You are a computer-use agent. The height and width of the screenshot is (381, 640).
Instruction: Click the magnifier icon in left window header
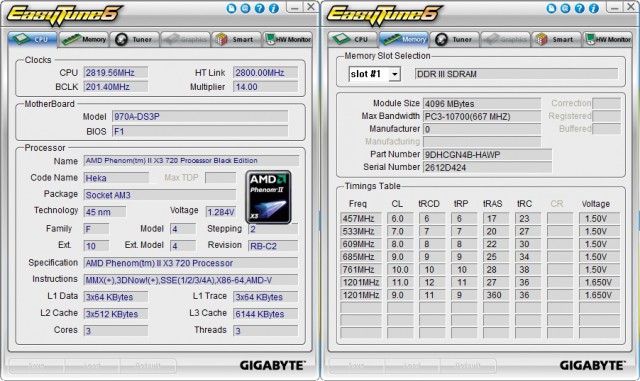click(245, 8)
